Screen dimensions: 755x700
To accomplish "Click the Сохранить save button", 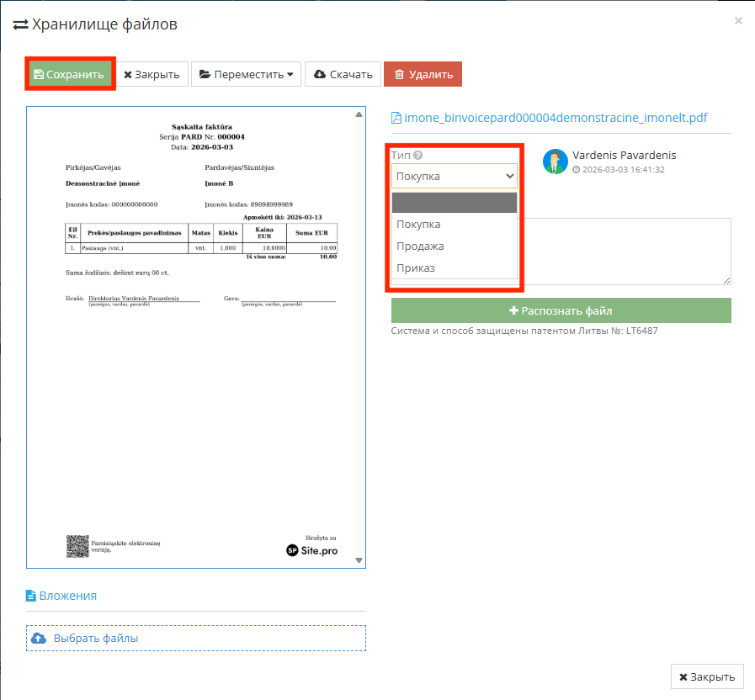I will [71, 74].
